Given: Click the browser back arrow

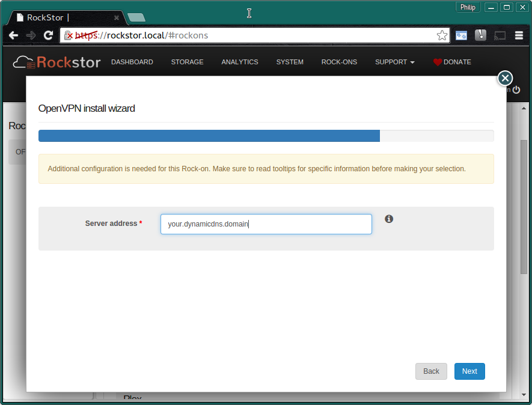Looking at the screenshot, I should [13, 35].
